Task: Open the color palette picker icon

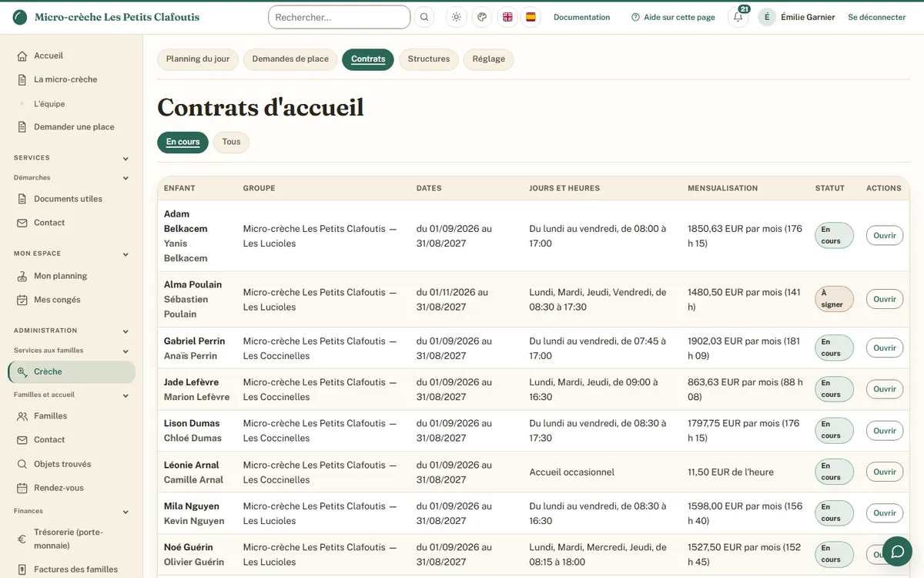Action: tap(482, 17)
